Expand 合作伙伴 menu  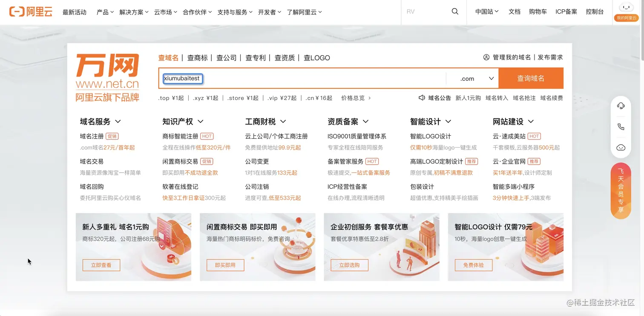(197, 12)
